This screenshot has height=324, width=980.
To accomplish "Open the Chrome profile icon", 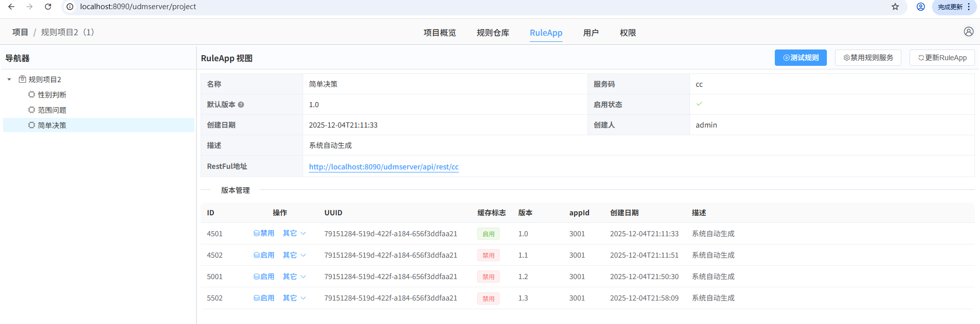I will 920,7.
